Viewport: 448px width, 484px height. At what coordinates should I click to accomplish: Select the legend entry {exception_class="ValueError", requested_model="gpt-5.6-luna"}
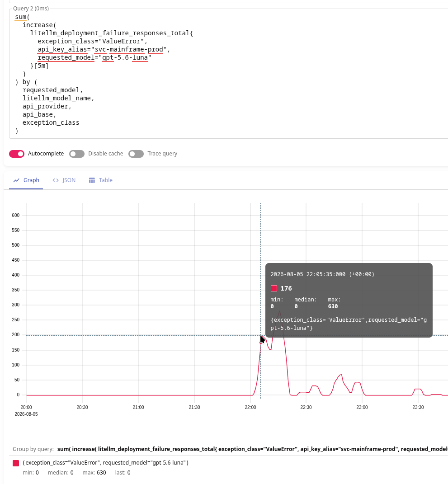[x=106, y=463]
